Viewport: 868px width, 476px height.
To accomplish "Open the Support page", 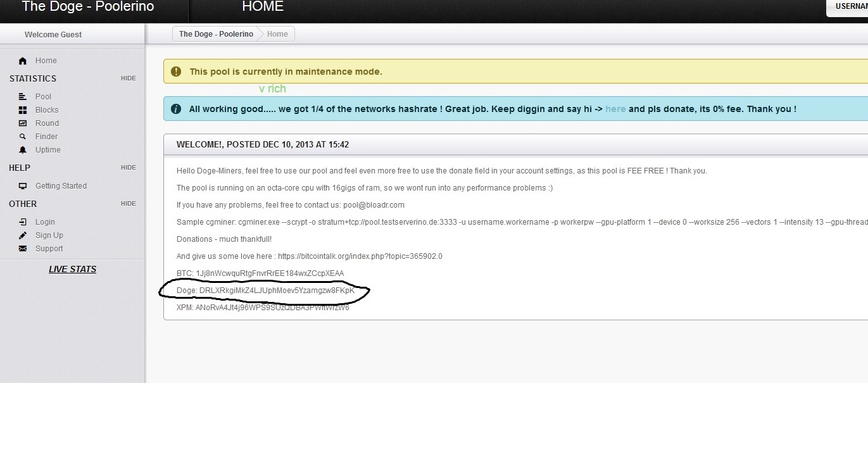I will [49, 249].
